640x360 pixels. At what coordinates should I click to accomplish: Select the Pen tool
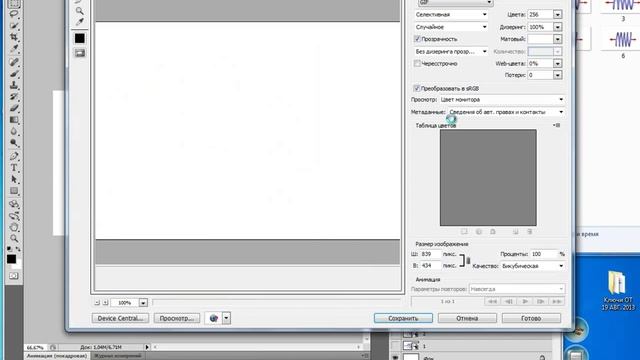tap(14, 156)
